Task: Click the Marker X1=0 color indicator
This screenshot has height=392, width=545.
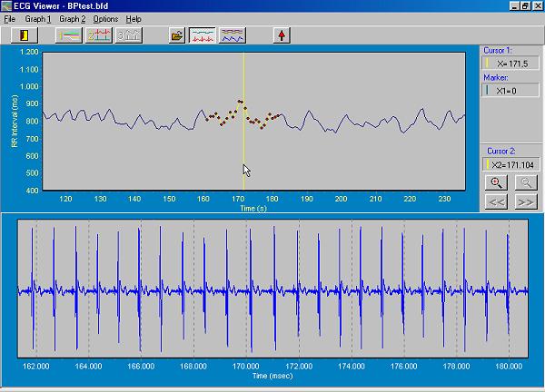Action: click(488, 91)
